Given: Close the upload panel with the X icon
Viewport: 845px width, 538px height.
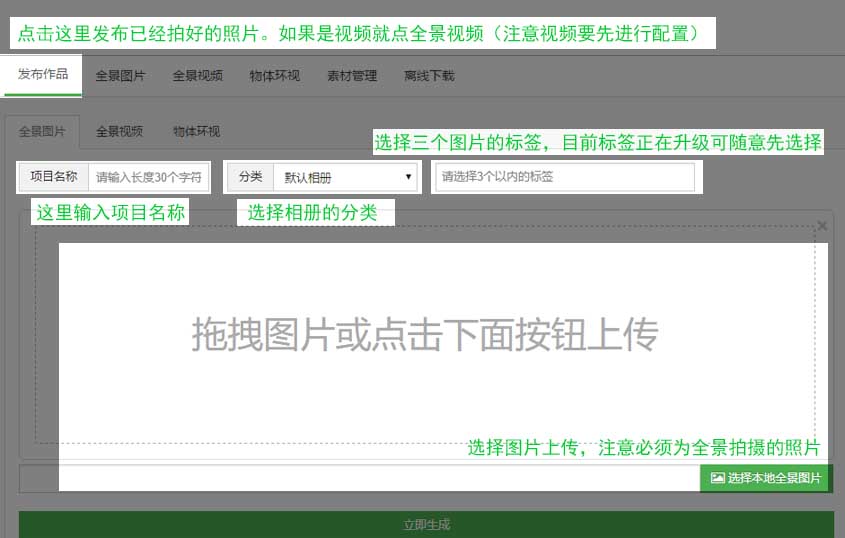Looking at the screenshot, I should pos(822,226).
